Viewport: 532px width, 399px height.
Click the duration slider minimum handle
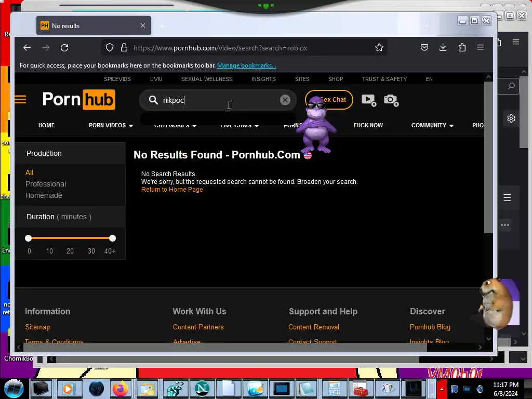[29, 238]
